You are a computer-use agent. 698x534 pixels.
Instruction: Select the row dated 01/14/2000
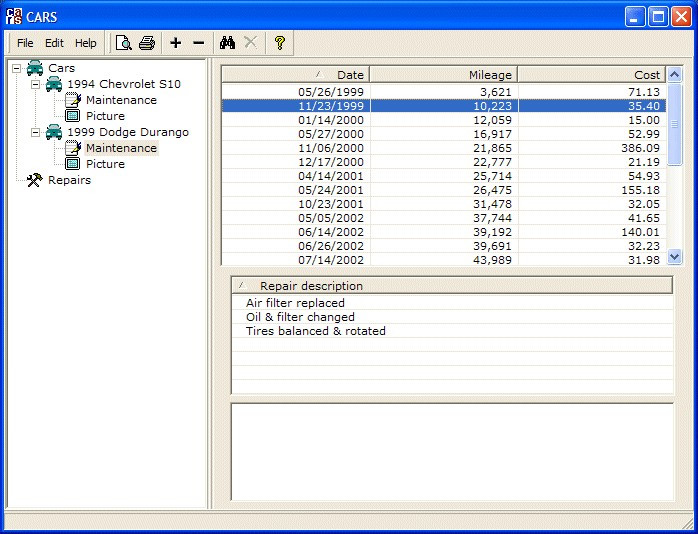point(444,120)
